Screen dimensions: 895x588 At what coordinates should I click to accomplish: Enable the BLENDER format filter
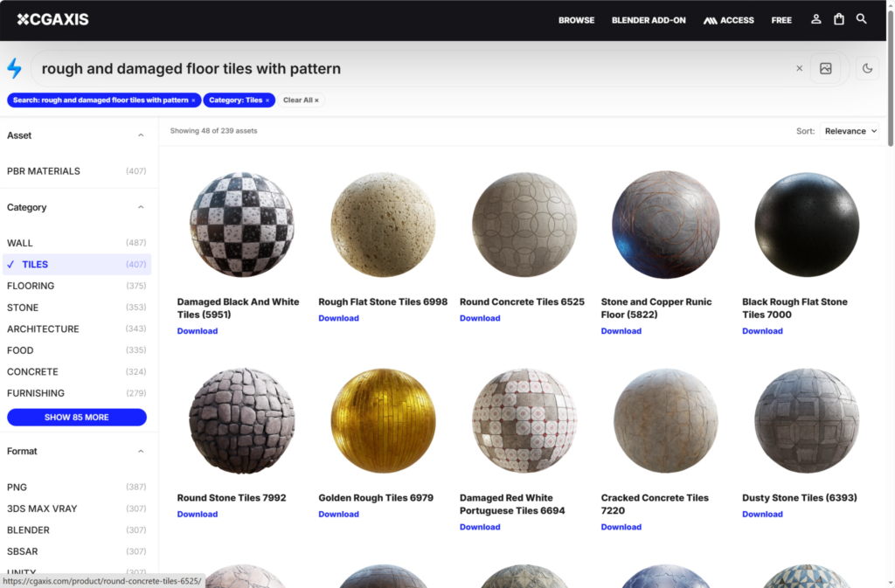28,530
